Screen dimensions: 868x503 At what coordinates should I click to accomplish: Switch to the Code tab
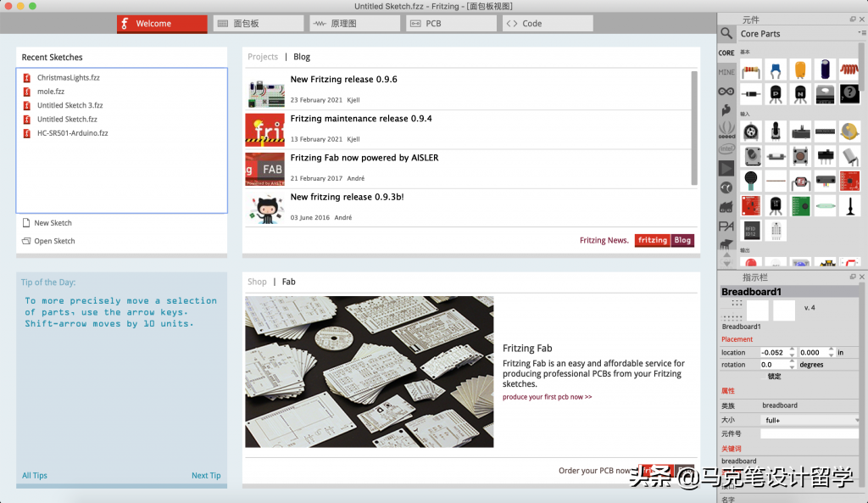point(548,23)
